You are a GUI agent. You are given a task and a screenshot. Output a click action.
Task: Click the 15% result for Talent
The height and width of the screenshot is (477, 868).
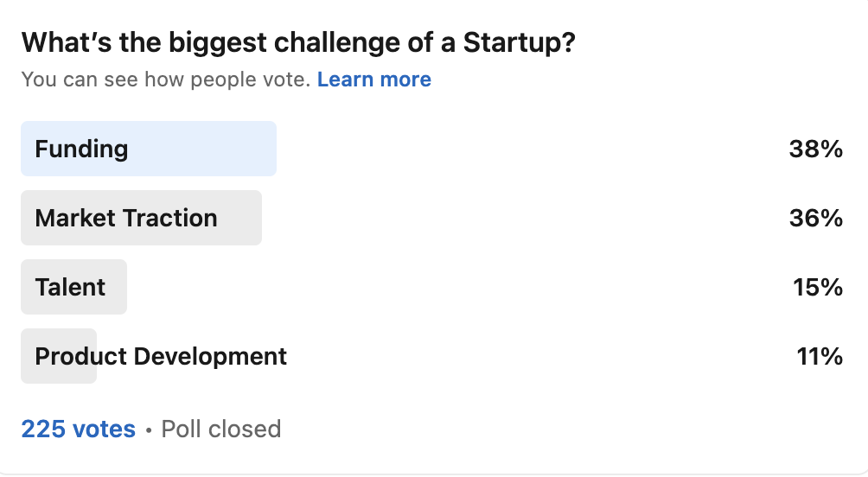coord(817,288)
